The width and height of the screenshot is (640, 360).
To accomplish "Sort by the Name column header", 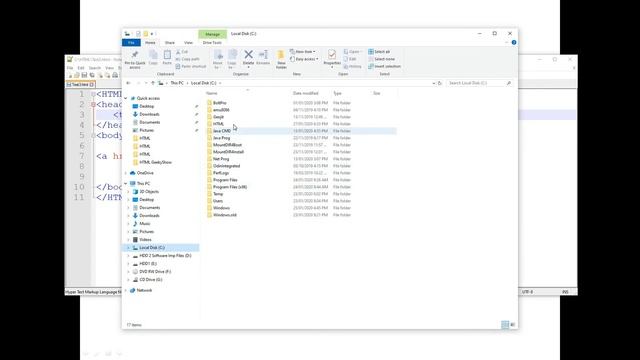I will [212, 93].
